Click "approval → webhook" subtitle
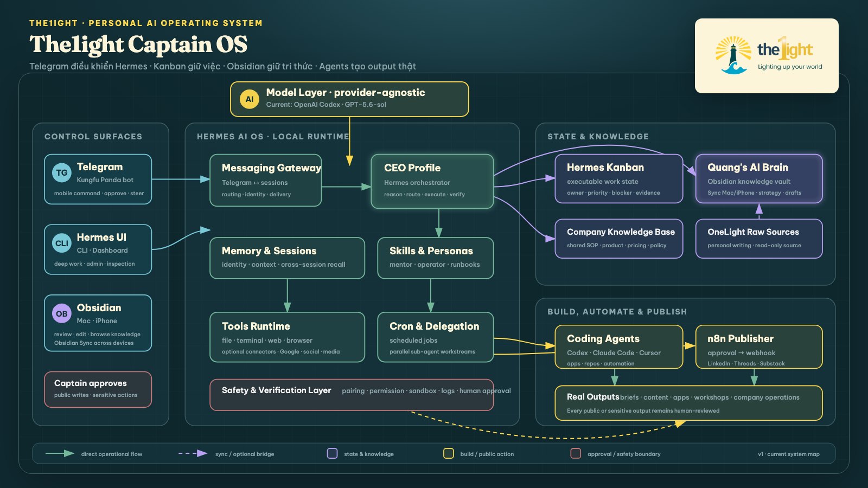This screenshot has height=488, width=868. click(742, 353)
